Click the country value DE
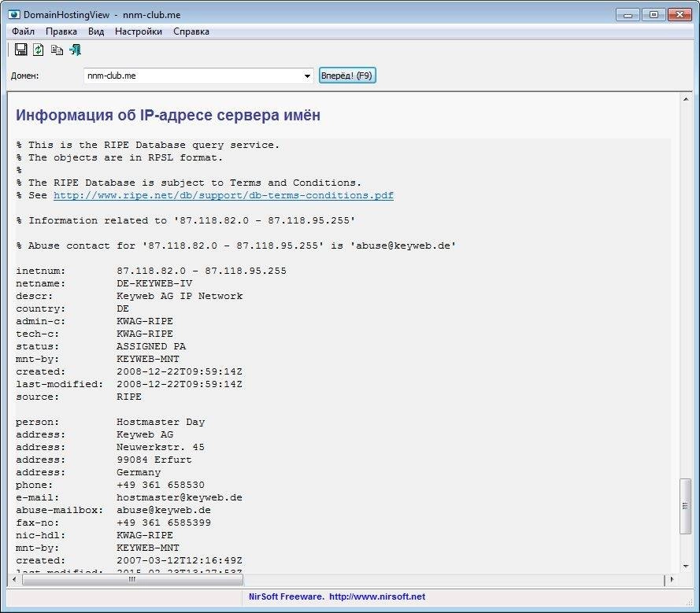Image resolution: width=700 pixels, height=613 pixels. point(123,308)
